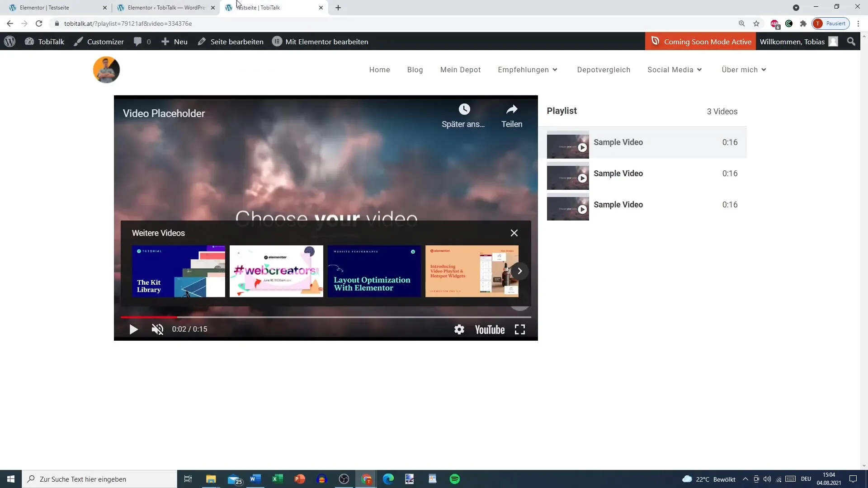Expand the Empfehlungen dropdown
The image size is (868, 488).
point(528,70)
